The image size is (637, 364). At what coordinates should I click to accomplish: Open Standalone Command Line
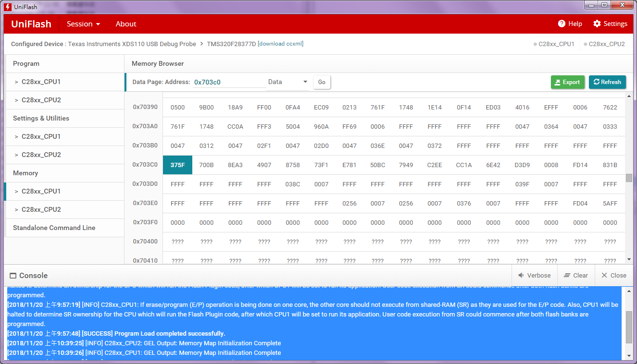(64, 228)
